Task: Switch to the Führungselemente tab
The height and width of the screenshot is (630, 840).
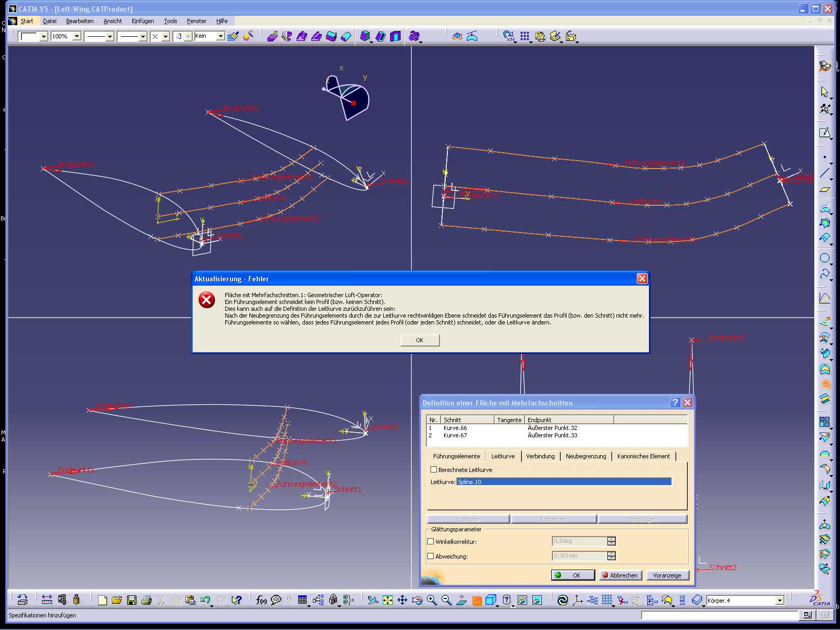Action: (x=456, y=456)
